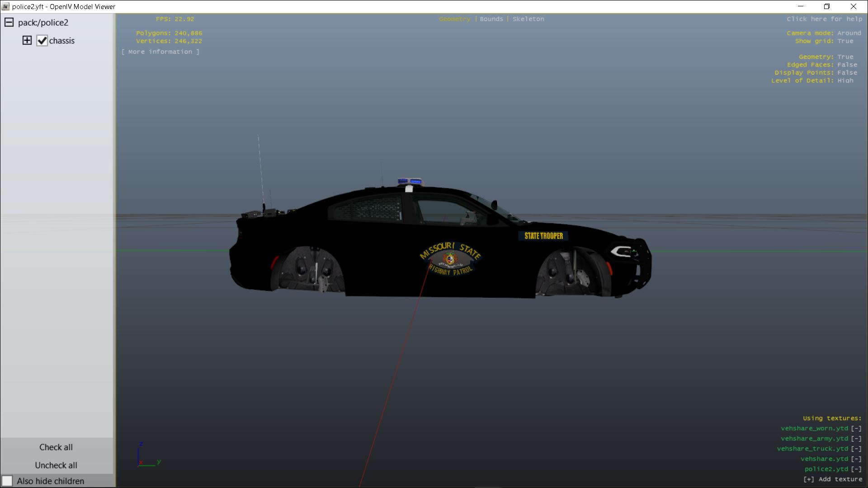Remove vehshare.ytd texture with [-] icon
This screenshot has height=488, width=868.
coord(856,459)
